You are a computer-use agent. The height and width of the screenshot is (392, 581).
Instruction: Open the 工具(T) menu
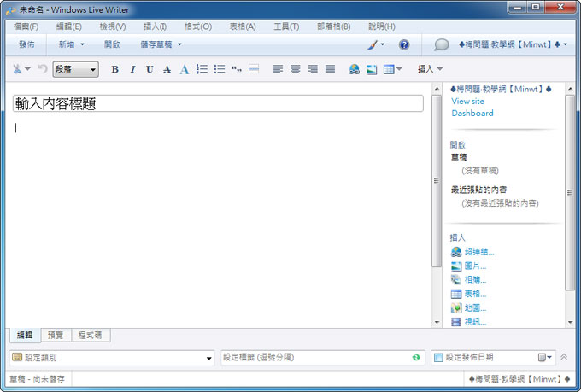[x=286, y=26]
